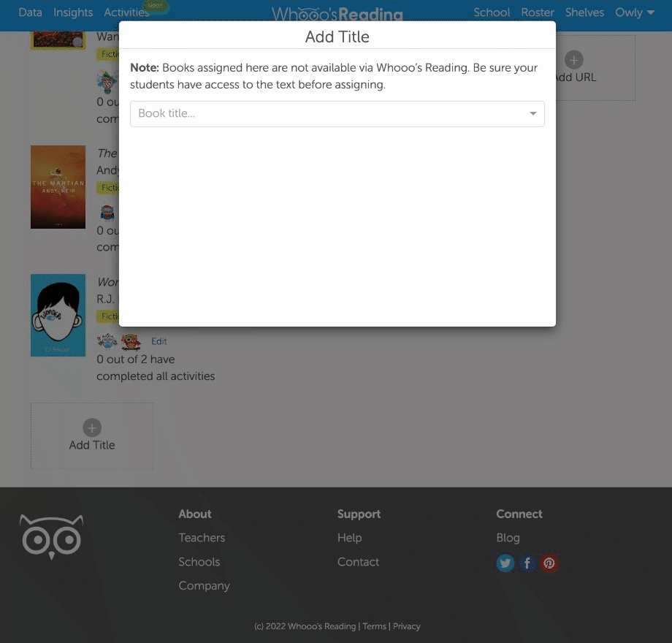
Task: Open the Pinterest icon
Action: tap(549, 563)
